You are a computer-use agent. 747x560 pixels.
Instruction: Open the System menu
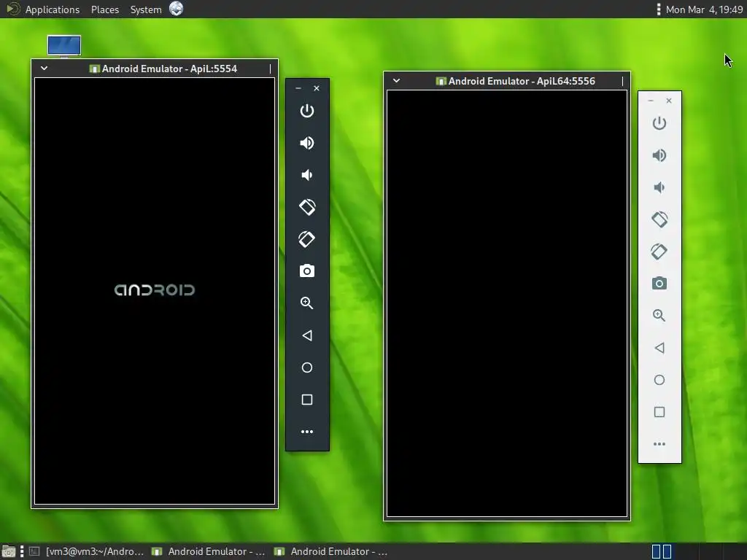146,9
